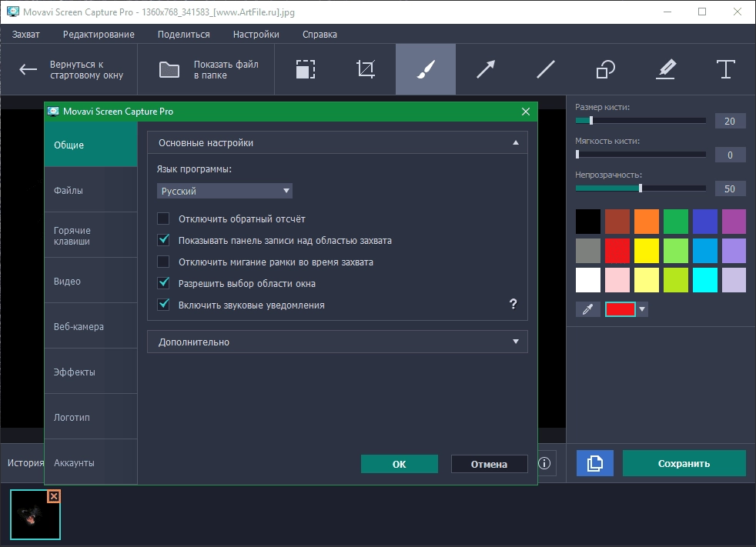Image resolution: width=756 pixels, height=547 pixels.
Task: Choose the bright red palette swatch
Action: [617, 251]
